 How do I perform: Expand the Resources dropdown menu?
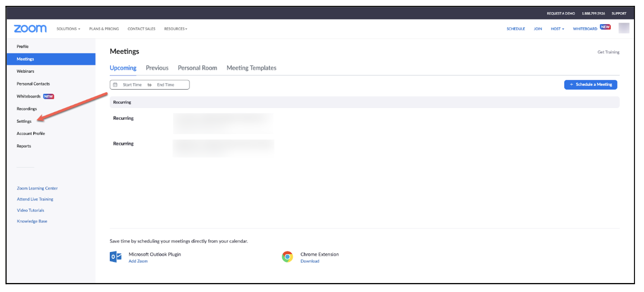point(175,29)
